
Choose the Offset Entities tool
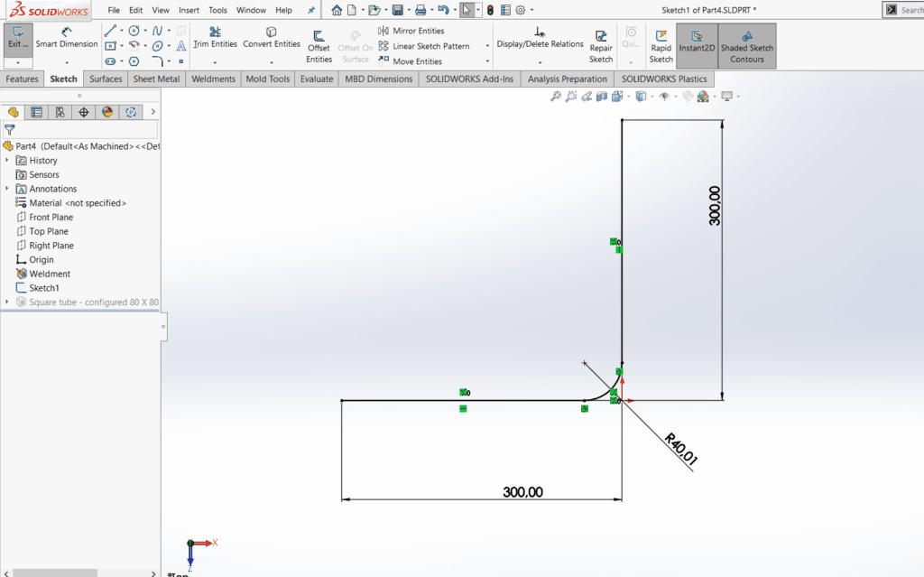coord(319,46)
